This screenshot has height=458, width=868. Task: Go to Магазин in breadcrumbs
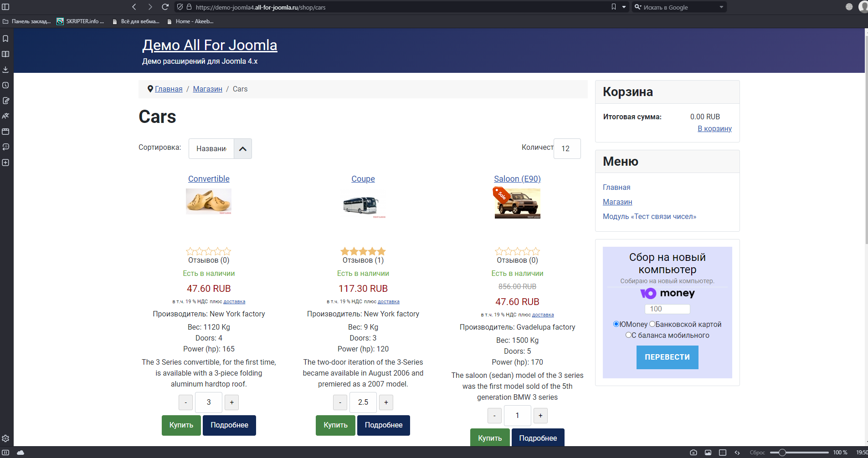pyautogui.click(x=207, y=89)
